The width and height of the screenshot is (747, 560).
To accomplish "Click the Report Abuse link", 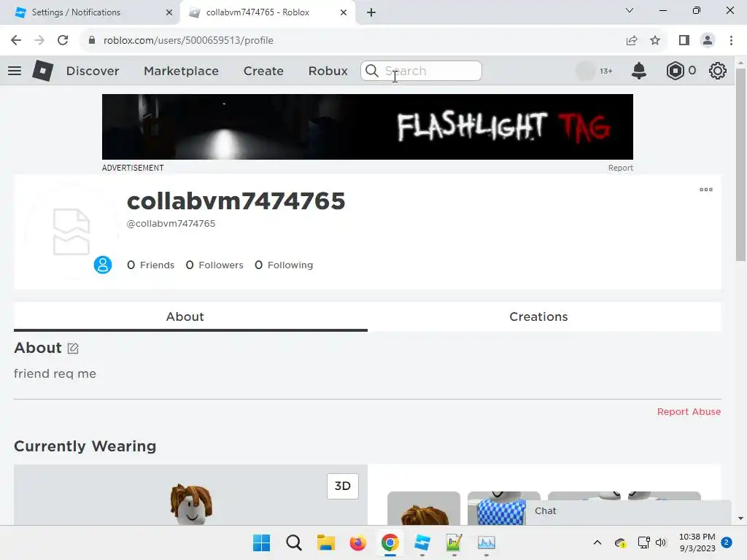I will click(689, 411).
